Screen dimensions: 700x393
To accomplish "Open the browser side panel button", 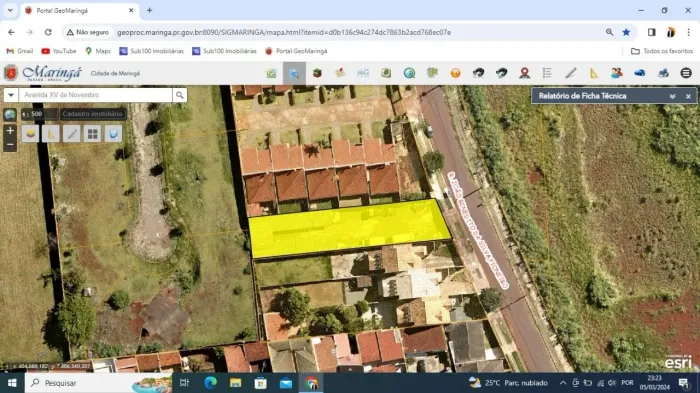I will (x=652, y=32).
